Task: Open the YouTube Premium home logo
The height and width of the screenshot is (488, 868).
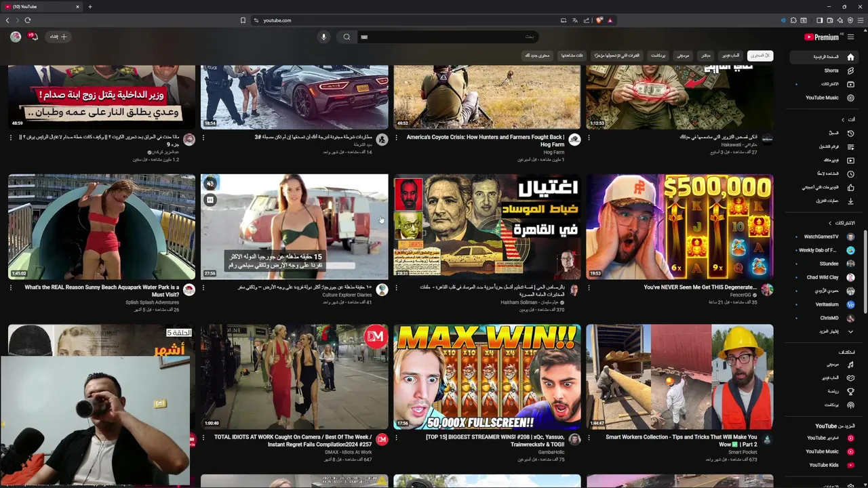Action: (x=823, y=37)
